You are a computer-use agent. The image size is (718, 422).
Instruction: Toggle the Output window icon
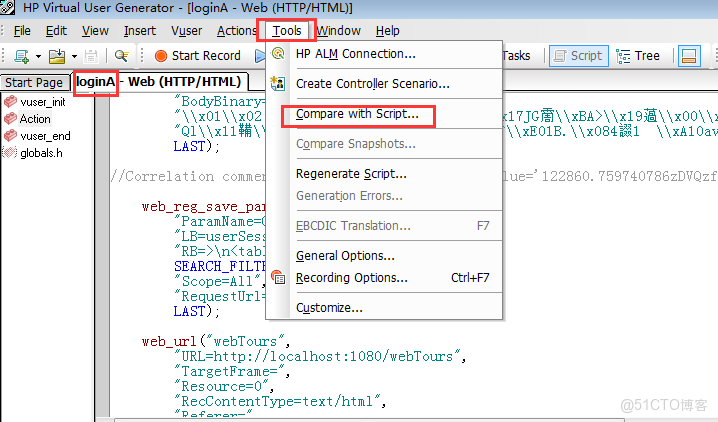[689, 56]
